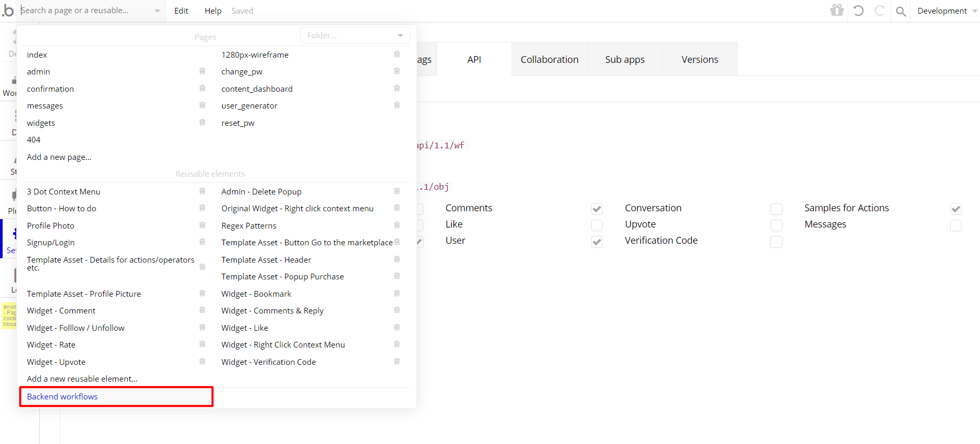This screenshot has height=444, width=980.
Task: Click Add a new page
Action: tap(59, 157)
